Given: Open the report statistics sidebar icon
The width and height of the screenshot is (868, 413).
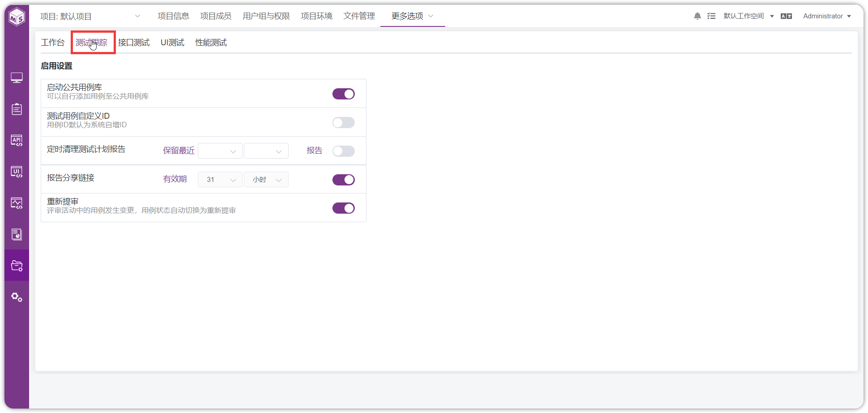Looking at the screenshot, I should (x=17, y=234).
